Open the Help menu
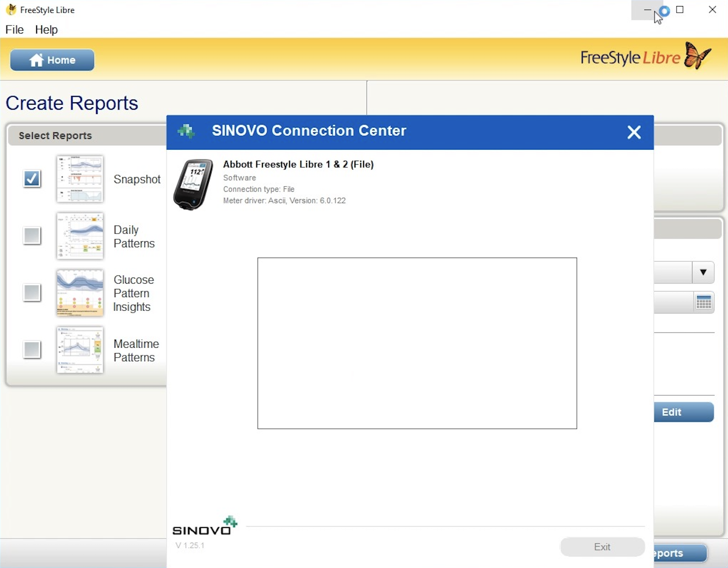This screenshot has width=728, height=568. 46,29
